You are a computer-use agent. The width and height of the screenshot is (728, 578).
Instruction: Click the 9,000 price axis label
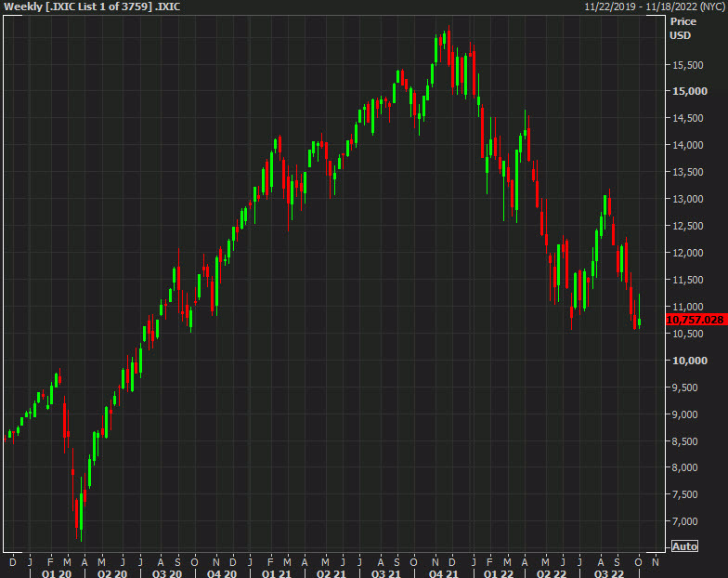point(685,414)
